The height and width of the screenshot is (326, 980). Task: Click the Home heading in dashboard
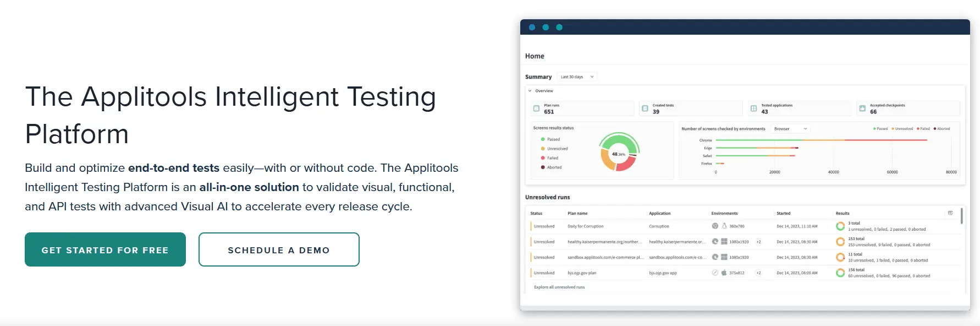point(535,56)
